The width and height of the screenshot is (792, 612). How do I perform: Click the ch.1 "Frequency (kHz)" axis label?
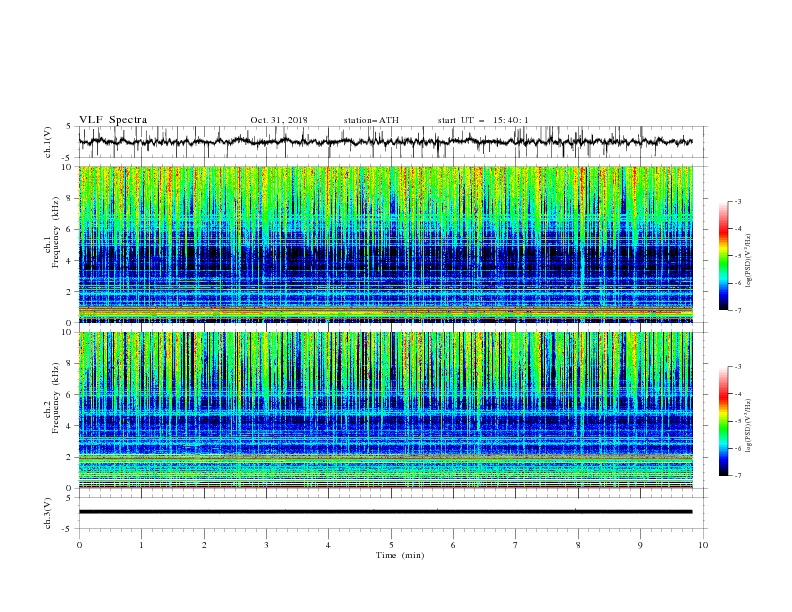pyautogui.click(x=56, y=232)
